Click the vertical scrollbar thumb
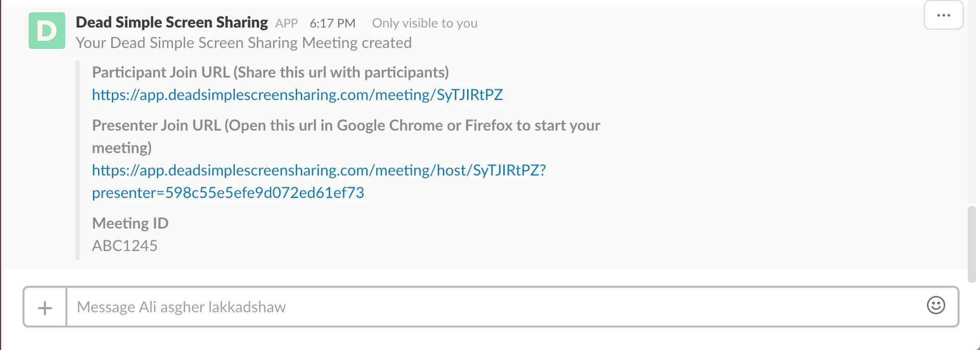Screen dimensions: 980x350 pos(971,244)
